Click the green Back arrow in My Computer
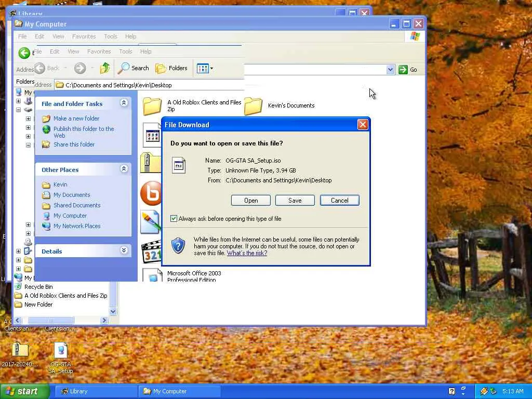Screen dimensions: 532x399 point(24,53)
